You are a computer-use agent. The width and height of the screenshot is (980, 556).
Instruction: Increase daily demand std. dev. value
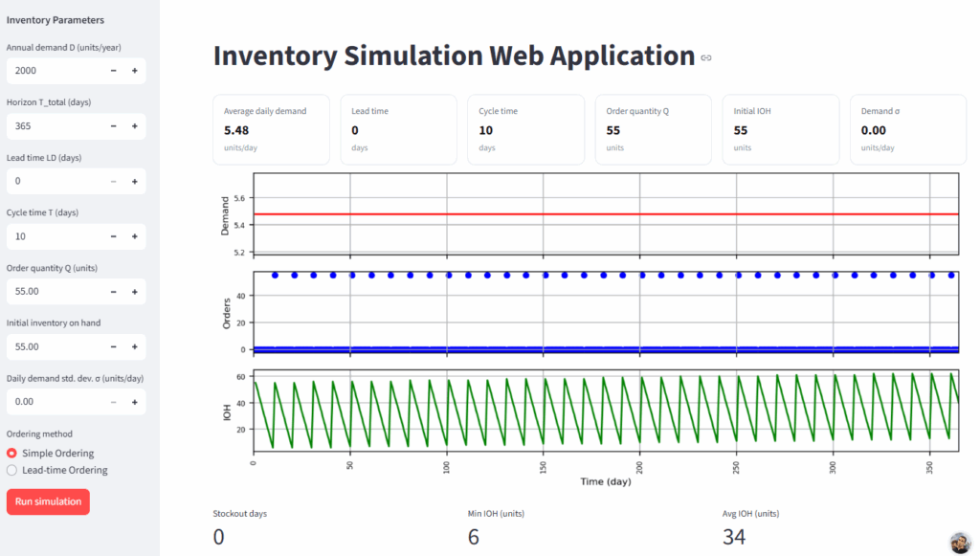[134, 402]
